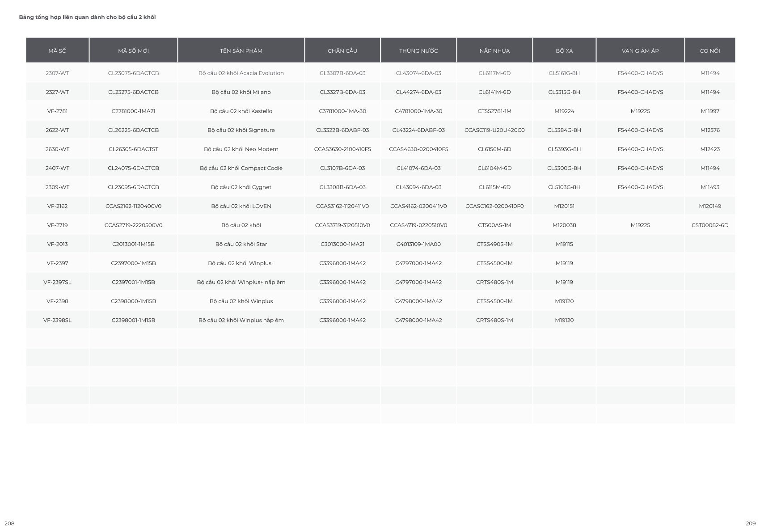760x532 pixels.
Task: Select the 2307-WT code cell
Action: pos(57,73)
